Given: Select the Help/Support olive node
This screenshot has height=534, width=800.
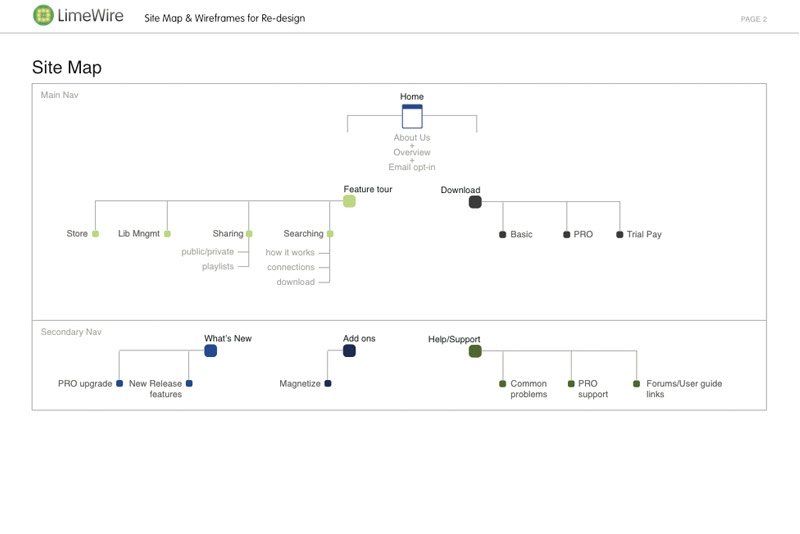Looking at the screenshot, I should pyautogui.click(x=475, y=351).
